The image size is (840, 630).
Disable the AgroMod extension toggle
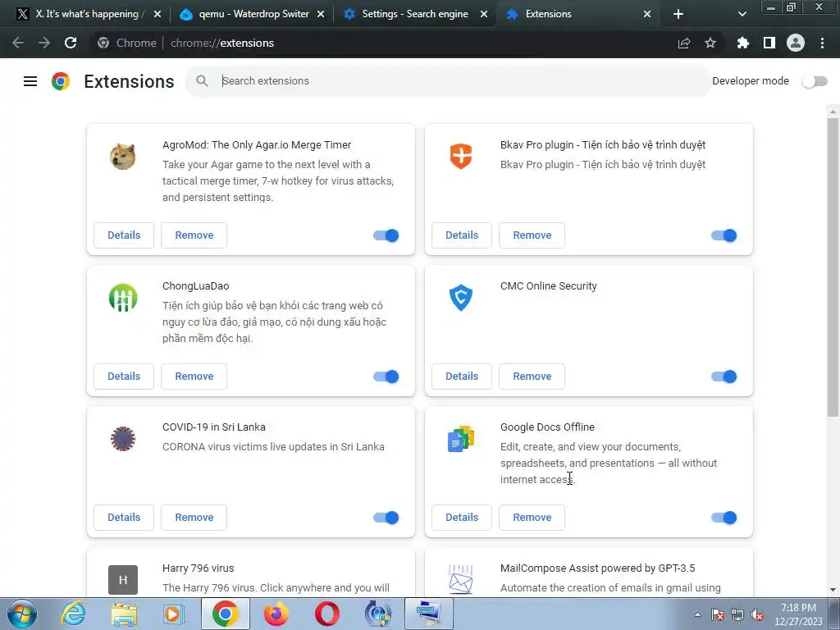[x=386, y=235]
